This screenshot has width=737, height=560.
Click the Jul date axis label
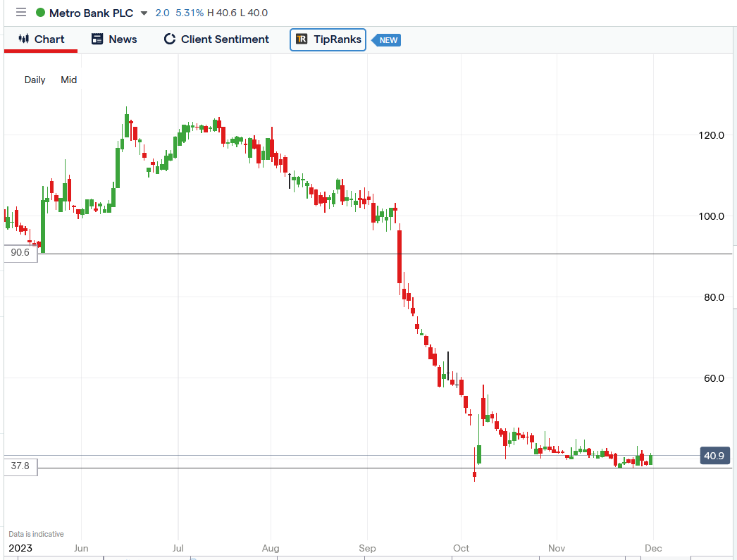[x=178, y=548]
